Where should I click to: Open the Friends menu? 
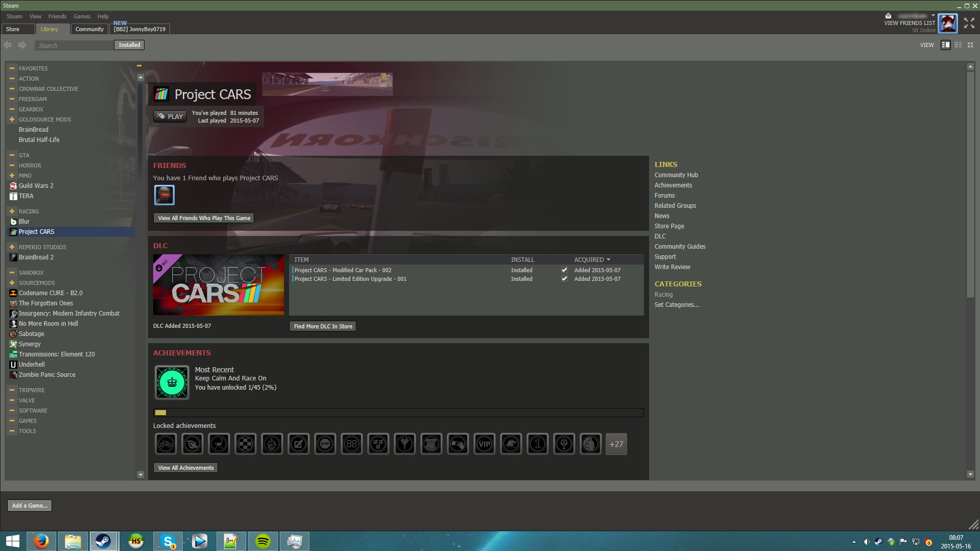click(x=57, y=16)
